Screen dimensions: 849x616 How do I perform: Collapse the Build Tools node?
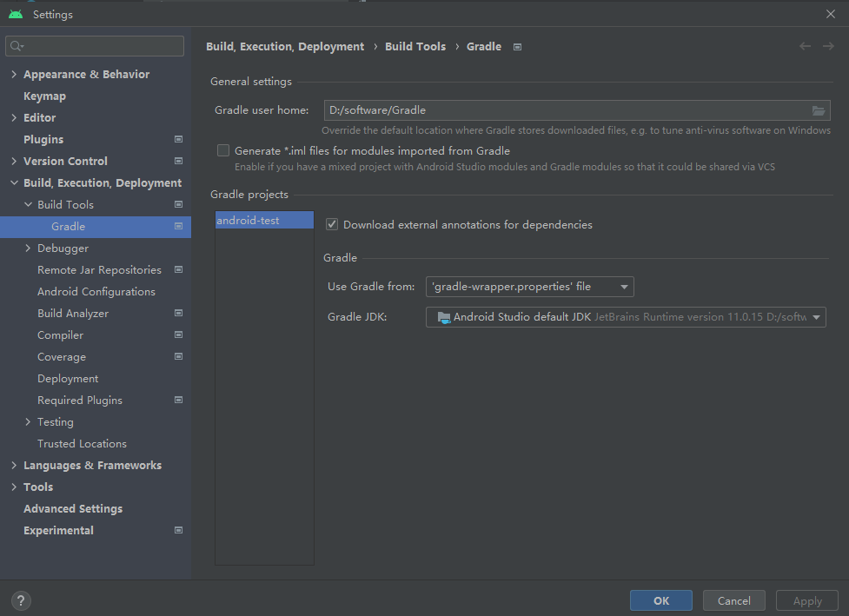[x=28, y=205]
